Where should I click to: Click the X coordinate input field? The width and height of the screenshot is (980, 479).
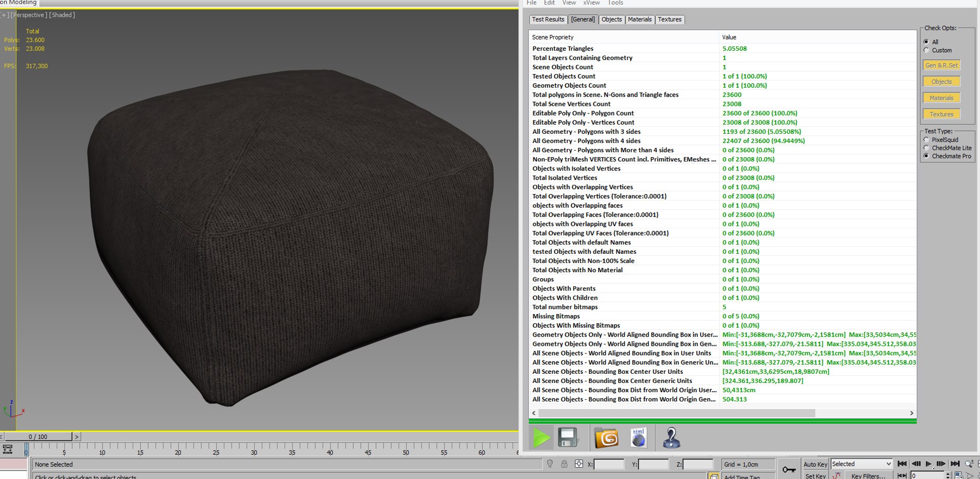tap(608, 464)
